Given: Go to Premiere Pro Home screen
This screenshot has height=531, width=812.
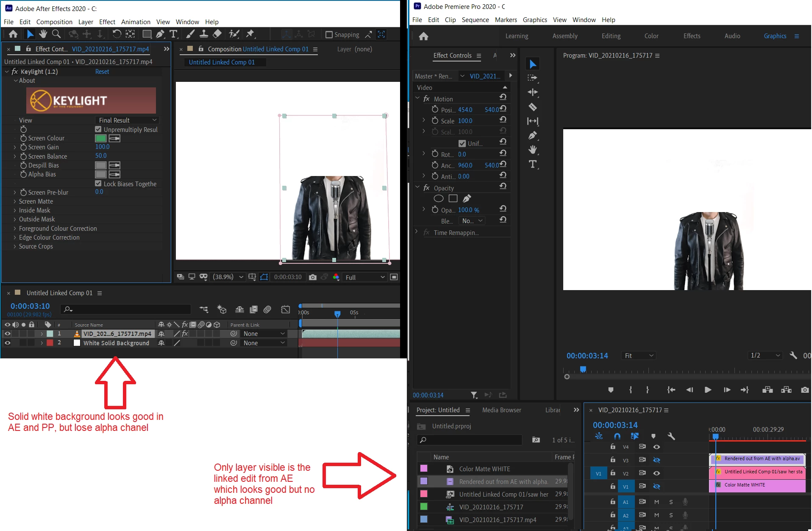Looking at the screenshot, I should pos(423,36).
